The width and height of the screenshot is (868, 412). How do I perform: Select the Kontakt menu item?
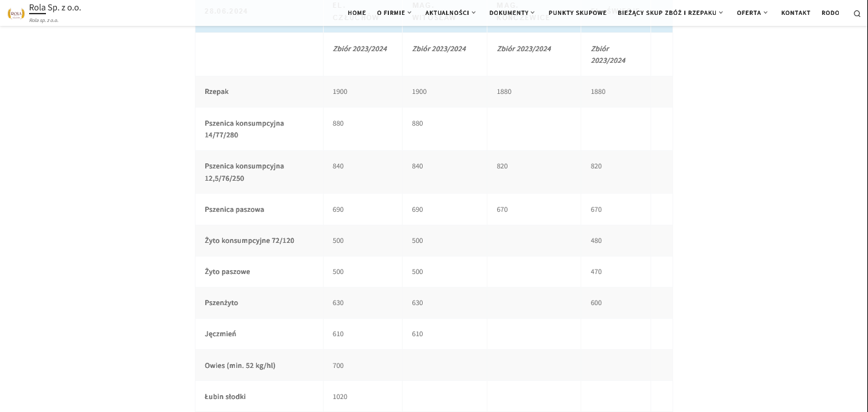pos(796,13)
